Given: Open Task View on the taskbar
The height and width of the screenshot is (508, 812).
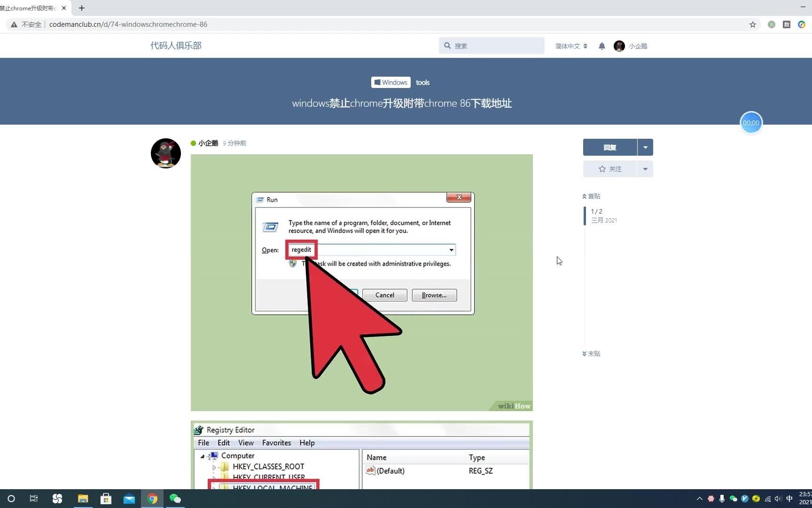Looking at the screenshot, I should [34, 499].
